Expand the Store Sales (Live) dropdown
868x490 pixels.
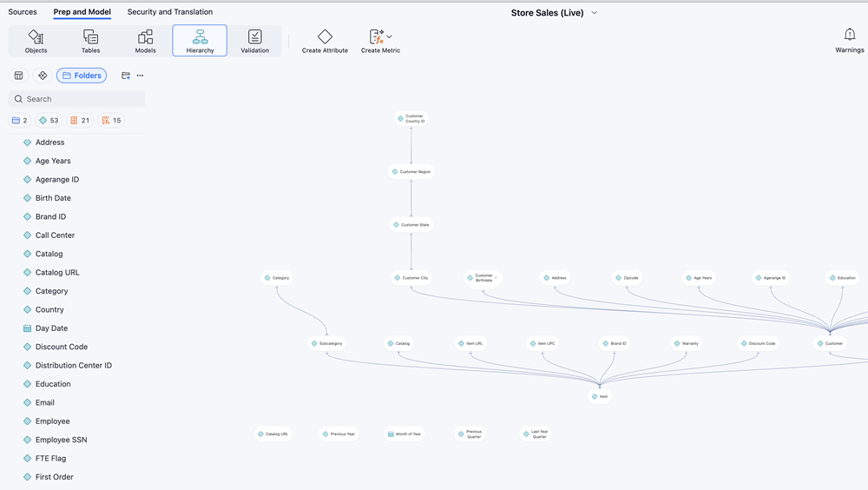595,13
